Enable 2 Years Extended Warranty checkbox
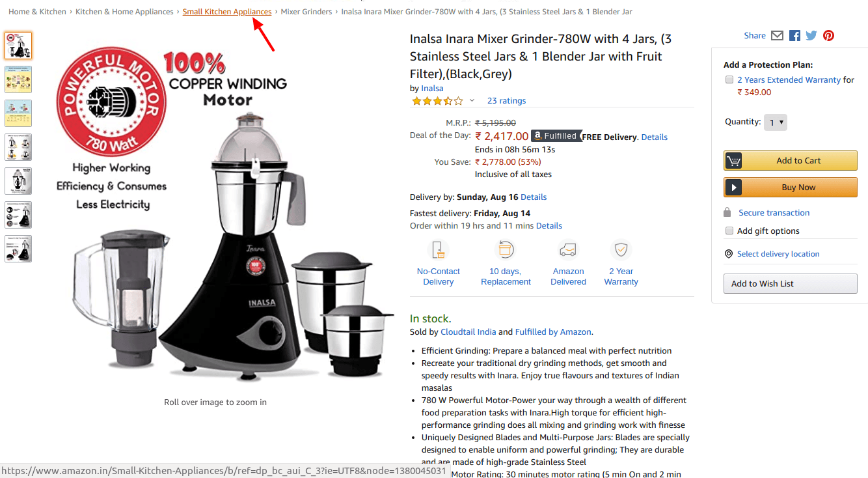Screen dimensions: 868x478 729,79
